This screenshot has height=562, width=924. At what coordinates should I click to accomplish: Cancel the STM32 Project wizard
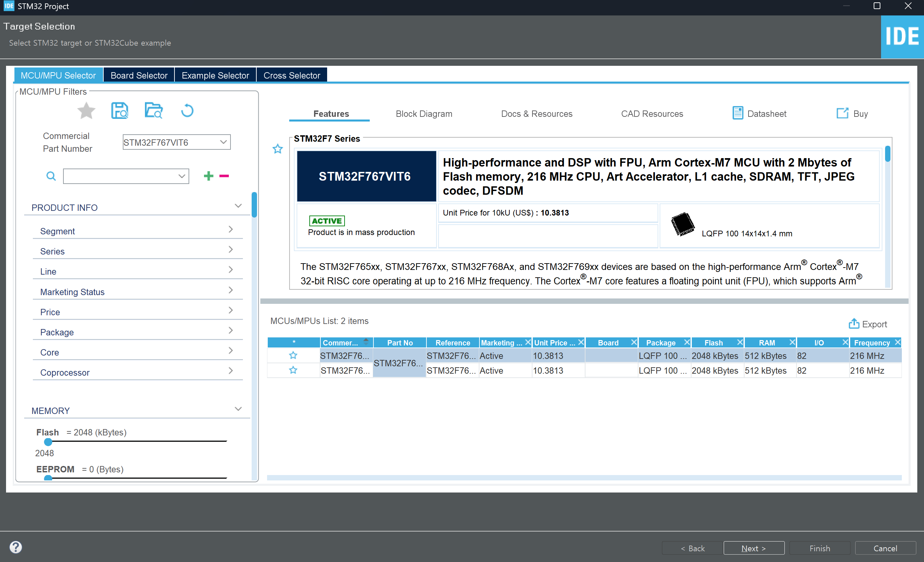coord(885,548)
